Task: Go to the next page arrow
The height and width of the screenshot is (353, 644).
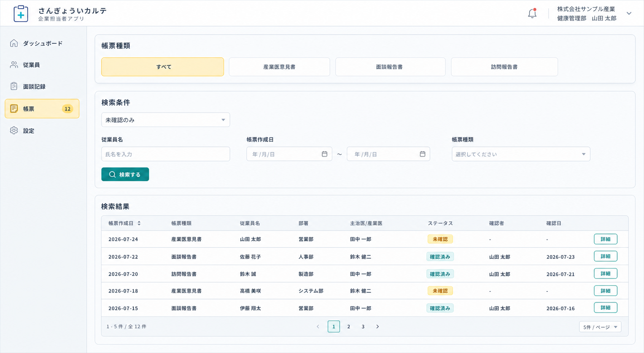Action: (x=377, y=326)
